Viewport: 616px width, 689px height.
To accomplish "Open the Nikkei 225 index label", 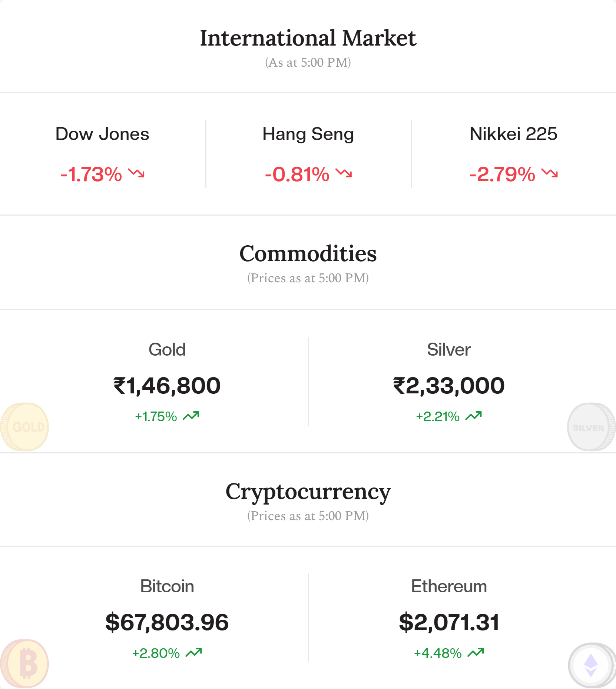I will (x=513, y=134).
